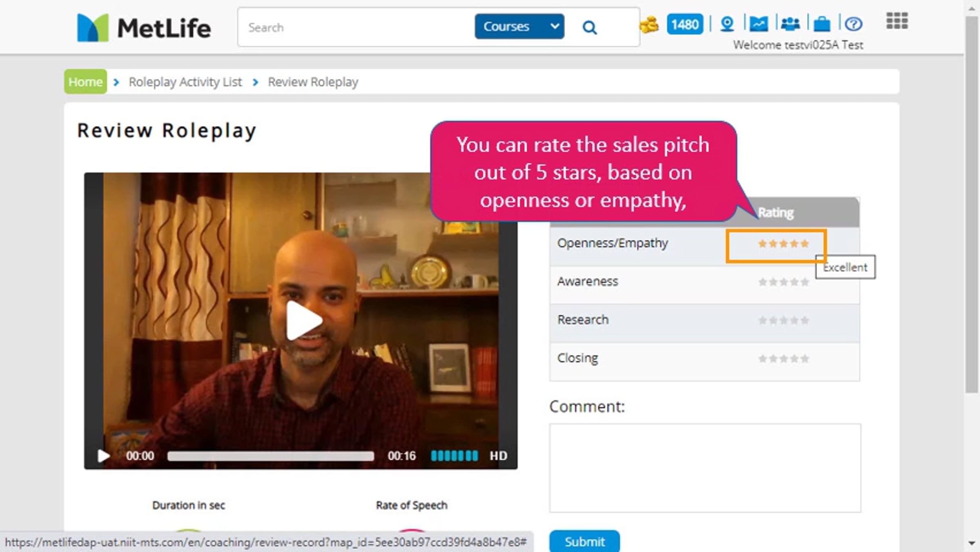Play the video with large center button
Screen dimensions: 980x552
(303, 321)
